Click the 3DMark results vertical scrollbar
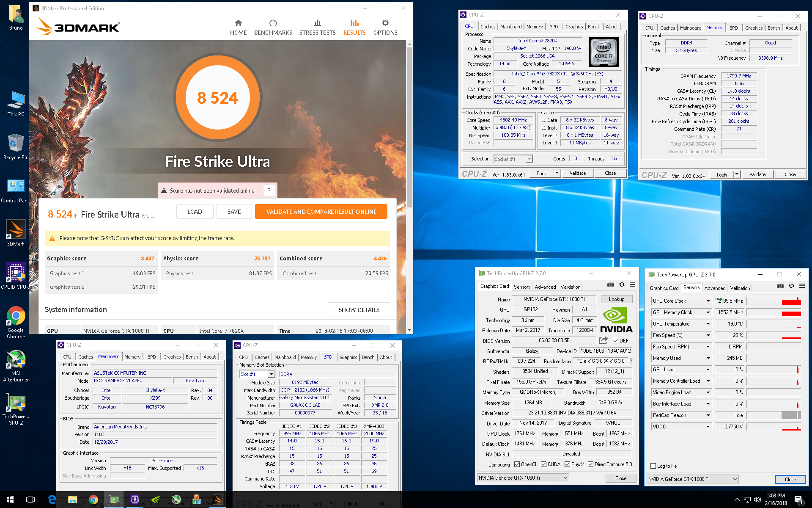 click(409, 127)
